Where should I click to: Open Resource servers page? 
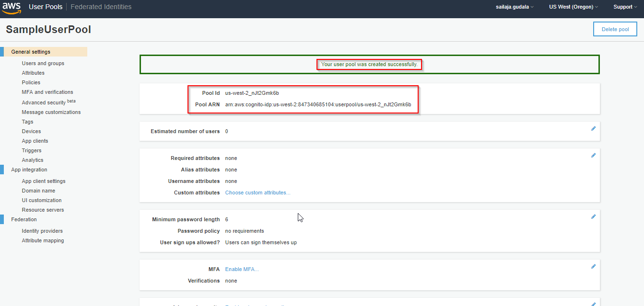43,210
